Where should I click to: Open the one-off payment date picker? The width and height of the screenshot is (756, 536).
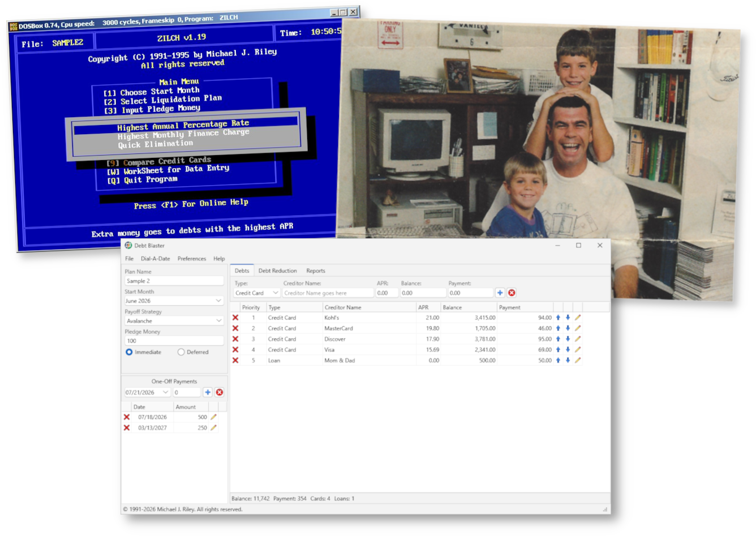[x=165, y=392]
